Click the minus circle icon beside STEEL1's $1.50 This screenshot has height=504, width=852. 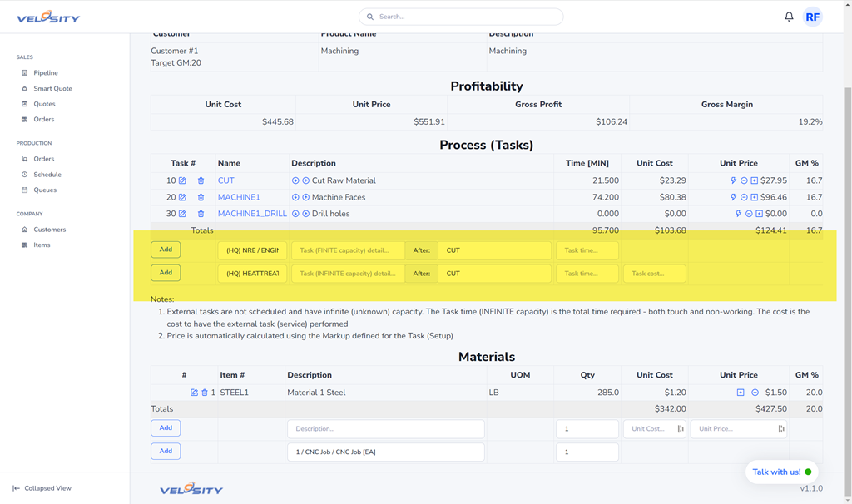coord(755,393)
